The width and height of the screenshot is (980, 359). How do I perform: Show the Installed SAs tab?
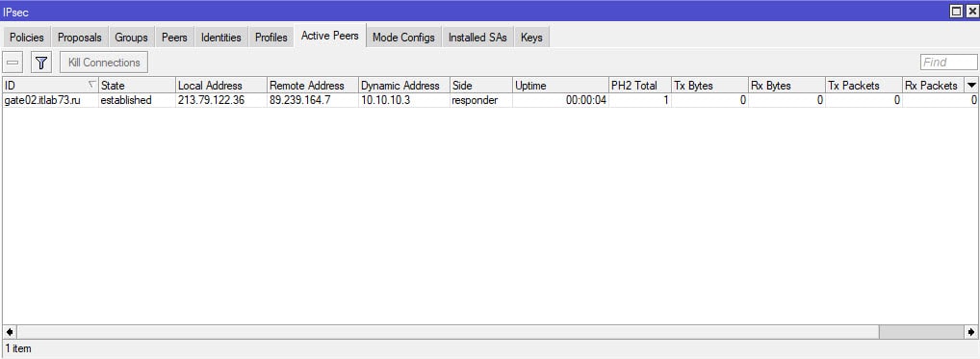point(477,38)
